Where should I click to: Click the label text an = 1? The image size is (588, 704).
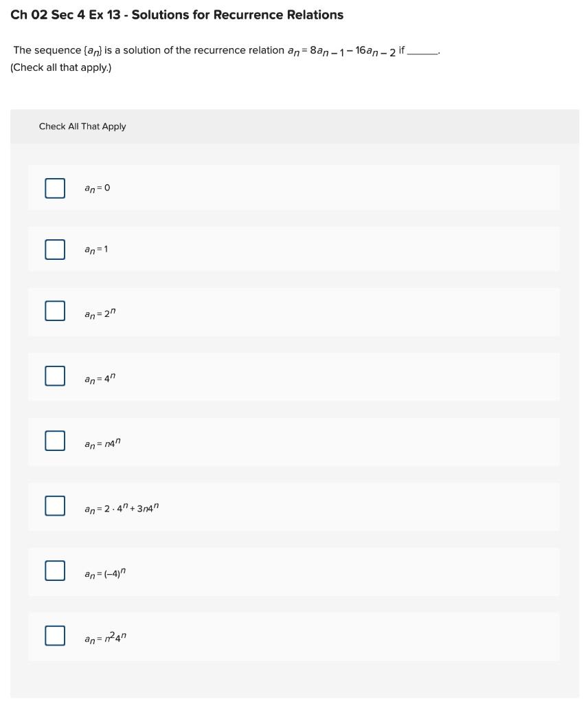point(95,249)
